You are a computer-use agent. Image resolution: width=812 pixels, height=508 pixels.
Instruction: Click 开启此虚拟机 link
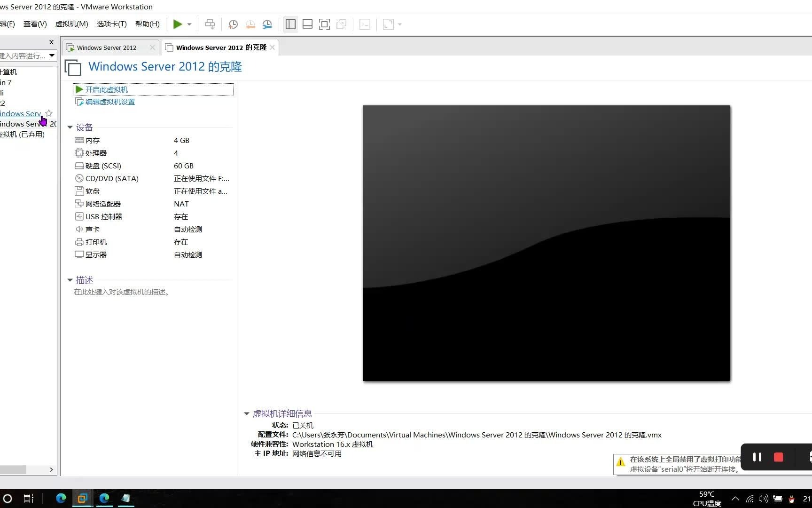(106, 89)
